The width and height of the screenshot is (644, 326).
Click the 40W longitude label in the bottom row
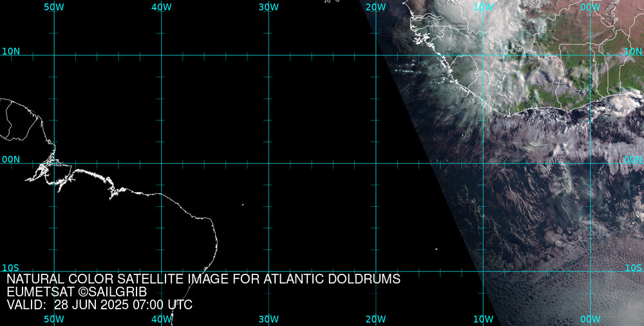pyautogui.click(x=162, y=319)
